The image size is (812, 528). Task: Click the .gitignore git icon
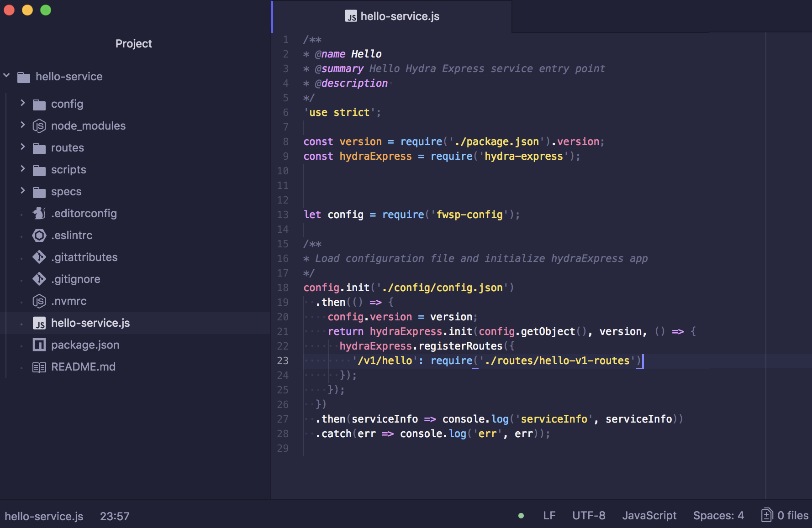tap(39, 279)
